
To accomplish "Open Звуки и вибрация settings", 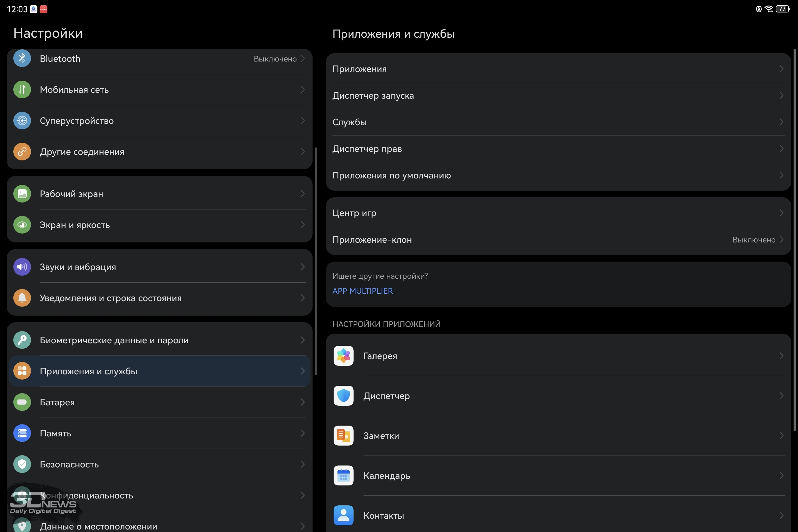I will 160,267.
